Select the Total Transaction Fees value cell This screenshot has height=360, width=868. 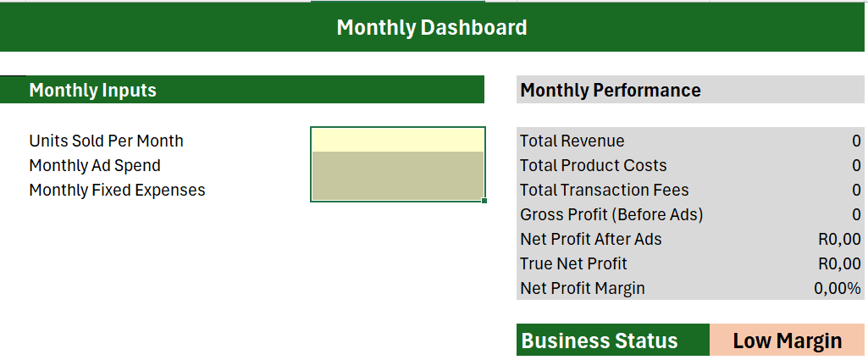pyautogui.click(x=855, y=190)
